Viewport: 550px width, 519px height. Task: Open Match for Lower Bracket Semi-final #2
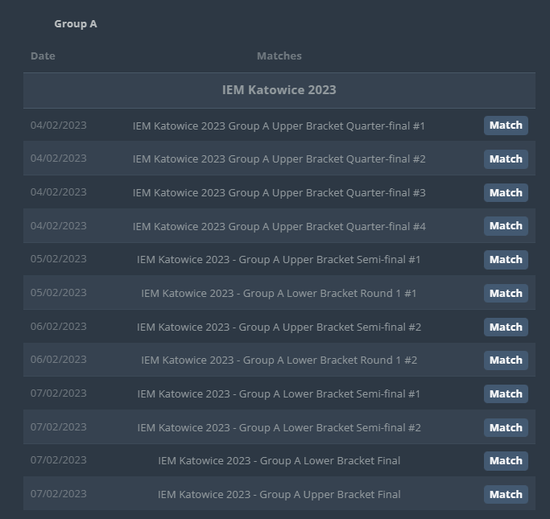pyautogui.click(x=506, y=428)
